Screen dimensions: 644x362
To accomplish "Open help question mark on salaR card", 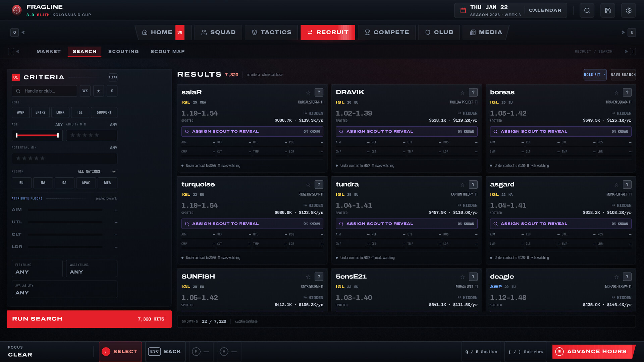I will (x=319, y=92).
